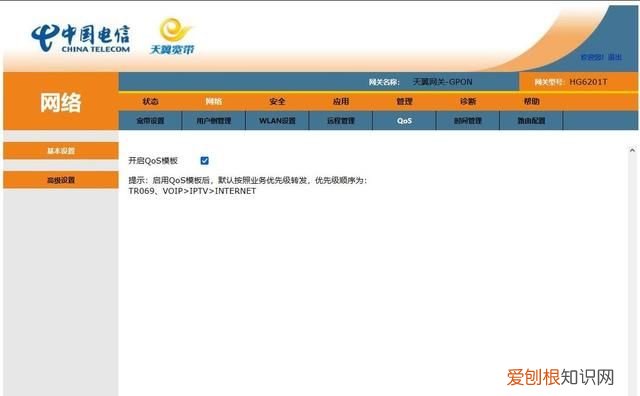
Task: Click the gateway model HG6201T text
Action: pos(588,82)
